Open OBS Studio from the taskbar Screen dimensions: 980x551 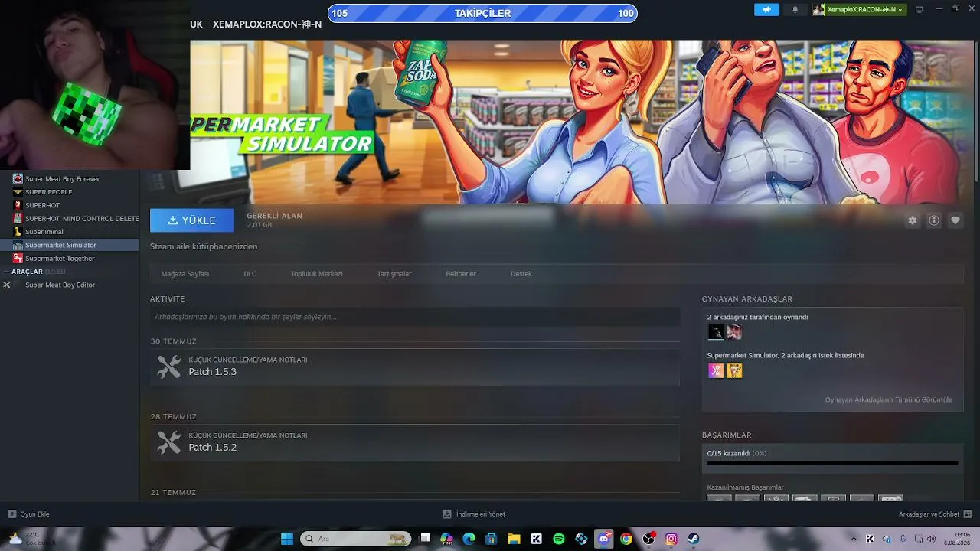tap(649, 539)
